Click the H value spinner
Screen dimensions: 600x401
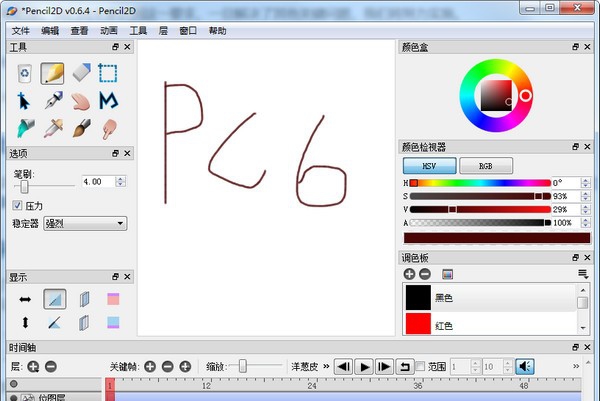point(585,183)
